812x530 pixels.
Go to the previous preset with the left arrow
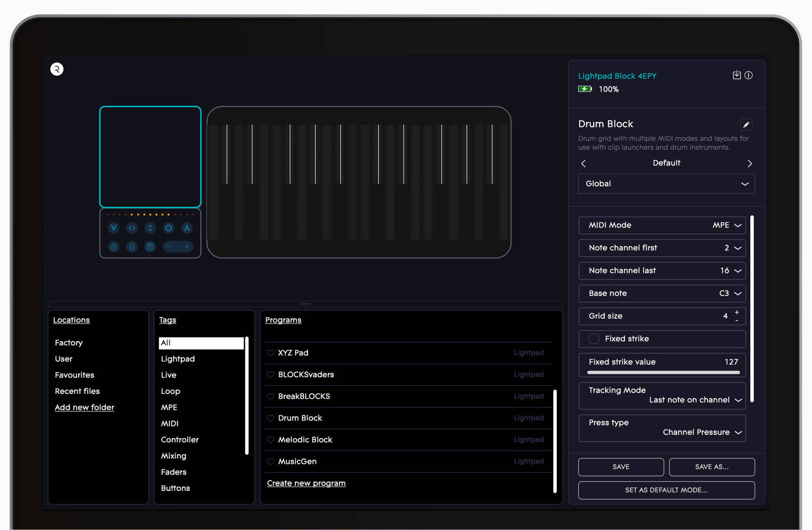tap(584, 163)
